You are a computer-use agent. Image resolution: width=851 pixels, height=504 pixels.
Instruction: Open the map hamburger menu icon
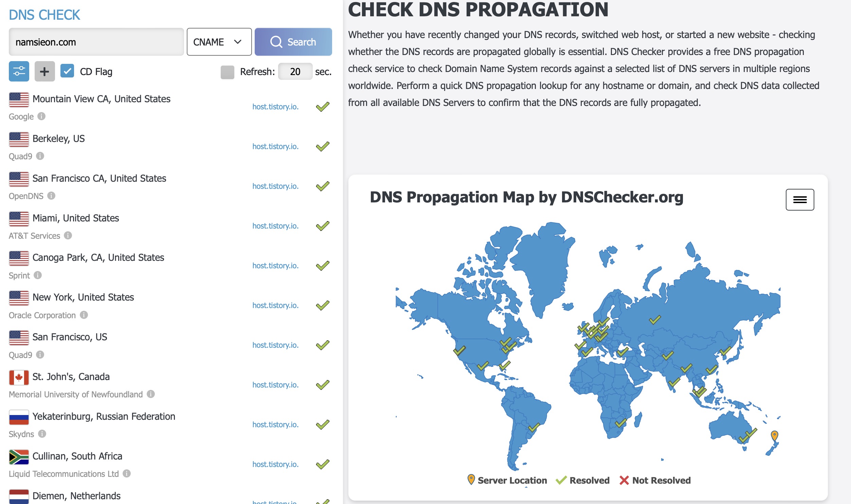[799, 200]
